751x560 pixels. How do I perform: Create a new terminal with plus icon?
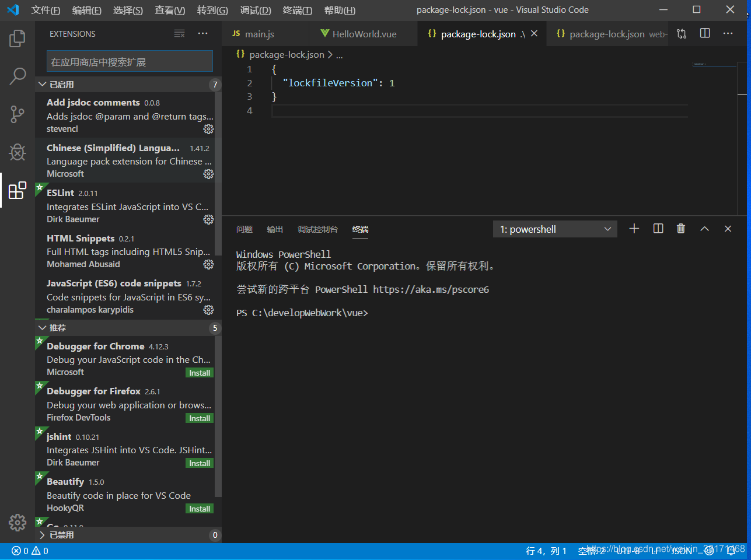coord(634,229)
